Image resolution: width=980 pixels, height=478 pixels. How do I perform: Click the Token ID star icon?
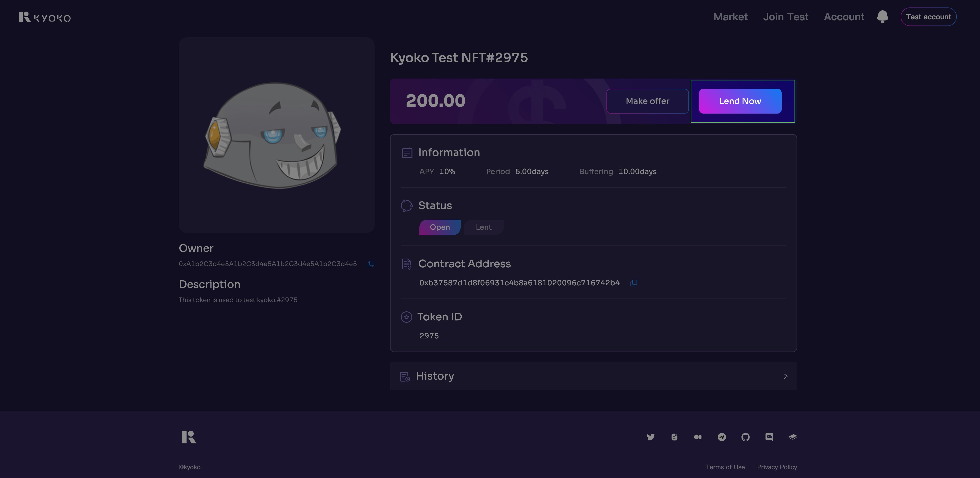(406, 317)
